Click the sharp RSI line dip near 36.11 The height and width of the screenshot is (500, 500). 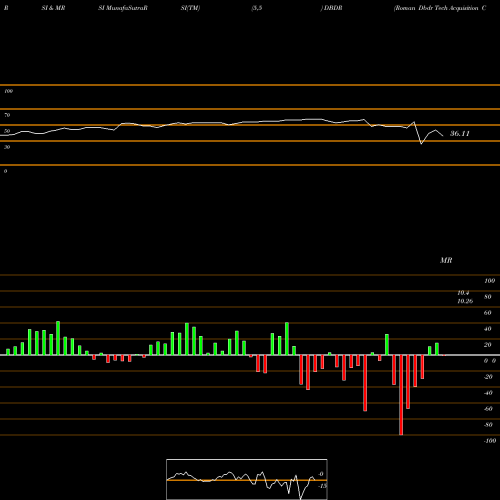[421, 143]
